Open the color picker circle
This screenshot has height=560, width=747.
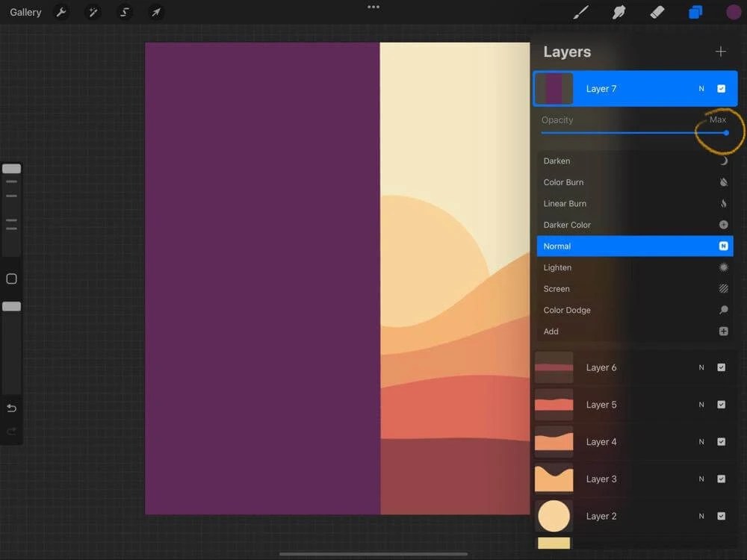(734, 12)
